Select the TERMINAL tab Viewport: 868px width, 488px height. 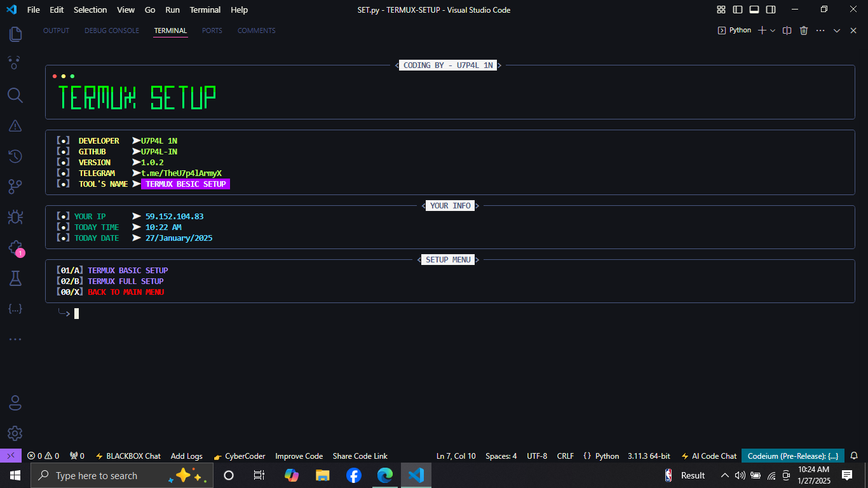click(170, 30)
